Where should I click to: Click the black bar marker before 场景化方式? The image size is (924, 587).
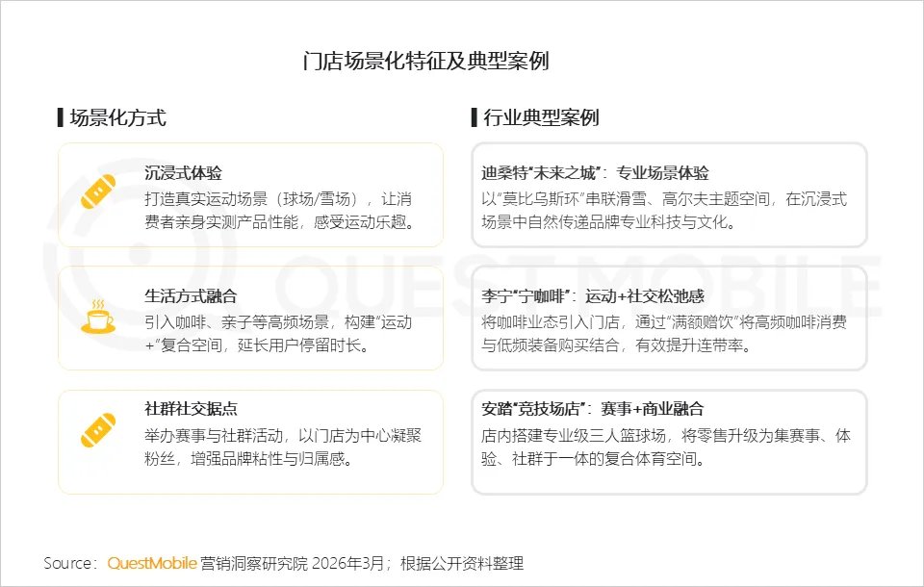[x=61, y=118]
